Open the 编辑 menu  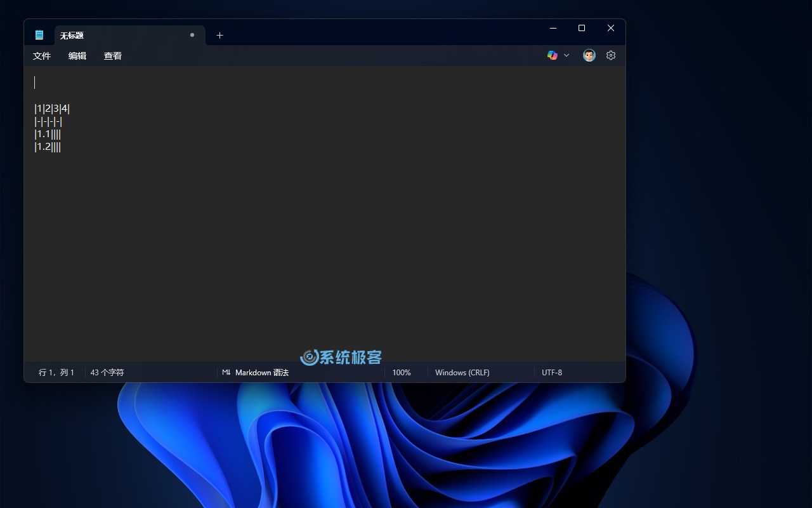pos(77,56)
